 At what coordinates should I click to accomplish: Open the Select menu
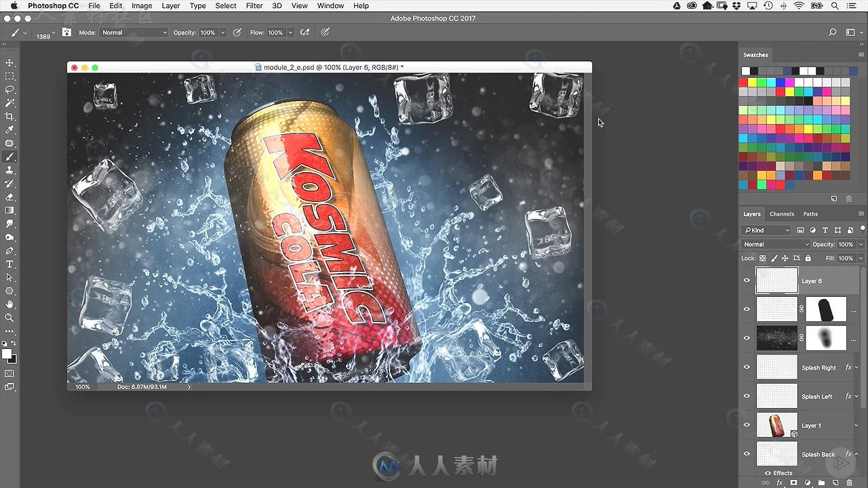(x=226, y=5)
